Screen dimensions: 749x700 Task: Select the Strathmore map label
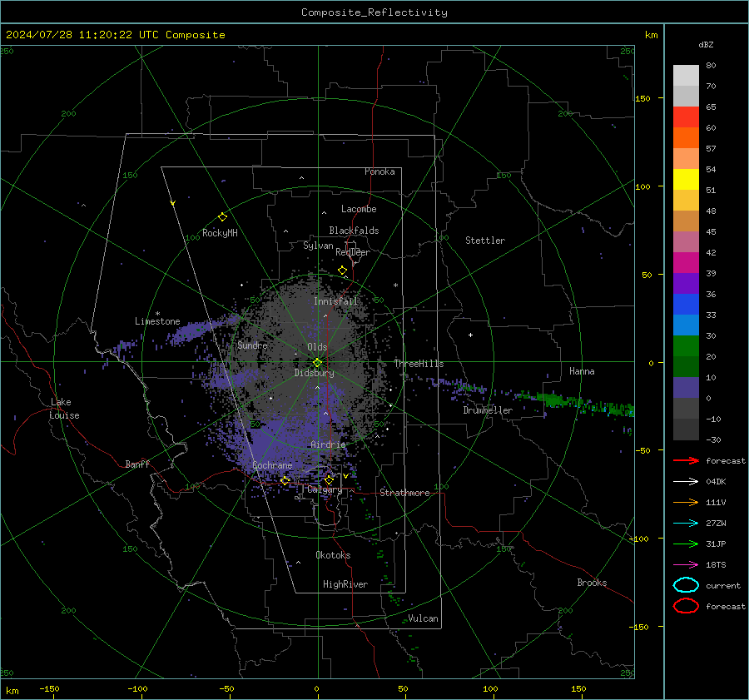(404, 493)
